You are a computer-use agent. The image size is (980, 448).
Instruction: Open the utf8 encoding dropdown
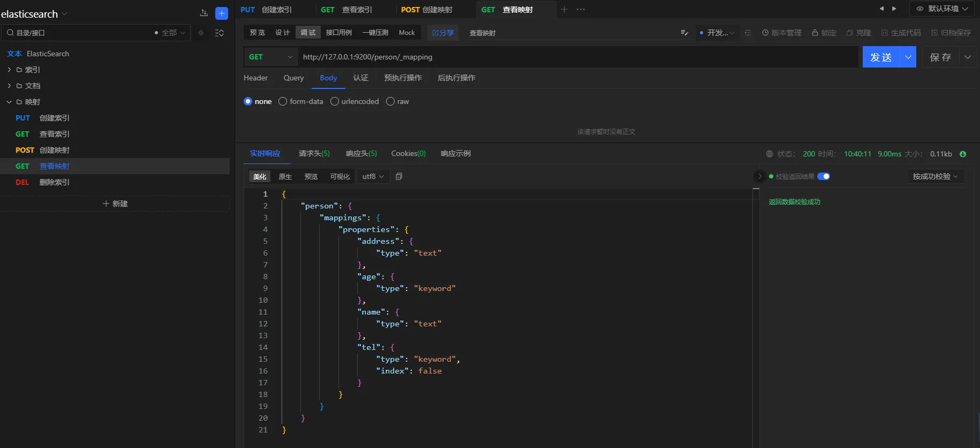pyautogui.click(x=373, y=176)
